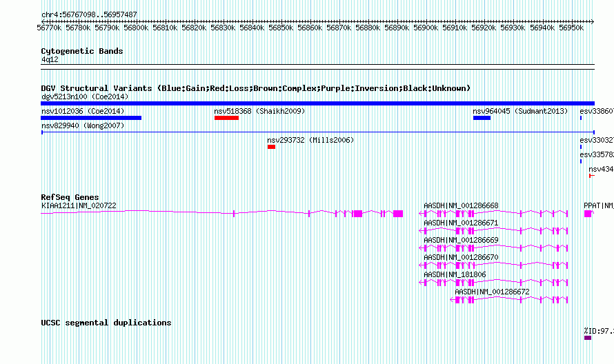Screen dimensions: 614x364
Task: Click the AASDH|NM_001286672 transcript label
Action: point(492,292)
